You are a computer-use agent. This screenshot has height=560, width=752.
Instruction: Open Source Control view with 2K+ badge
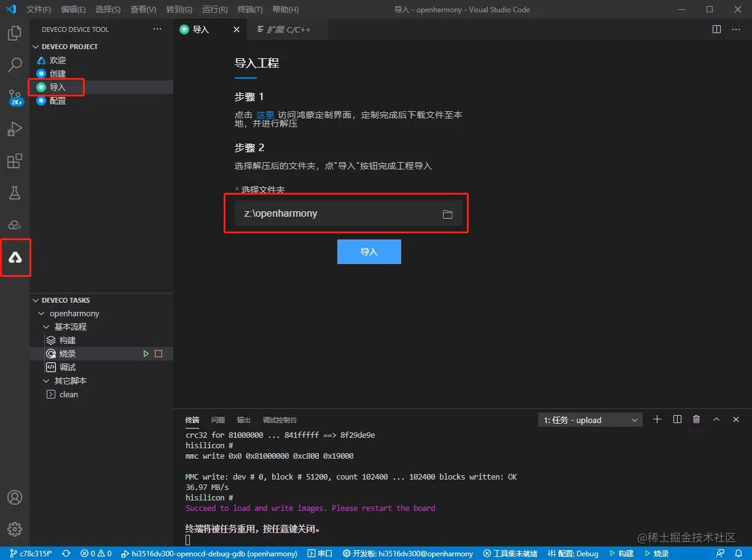tap(15, 98)
